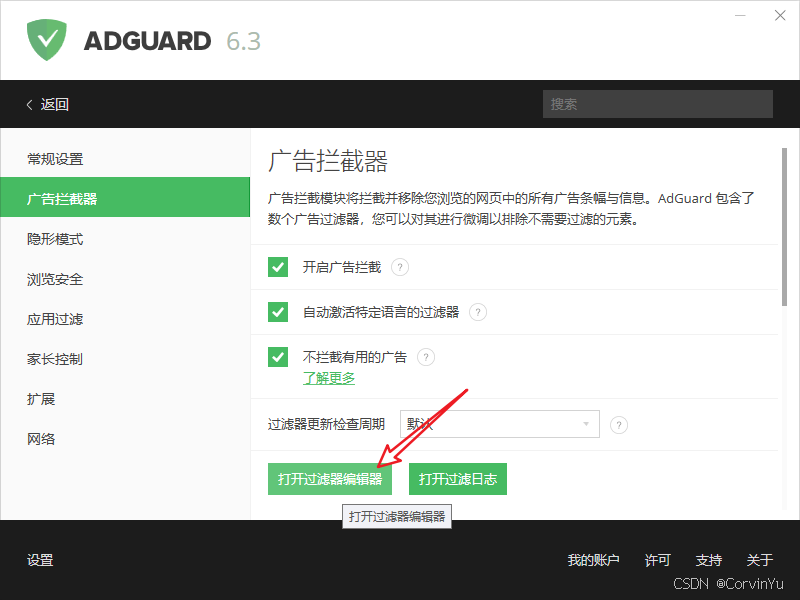The image size is (800, 600).
Task: Toggle 自动激活特定语言的过滤器 checkbox
Action: [x=278, y=312]
